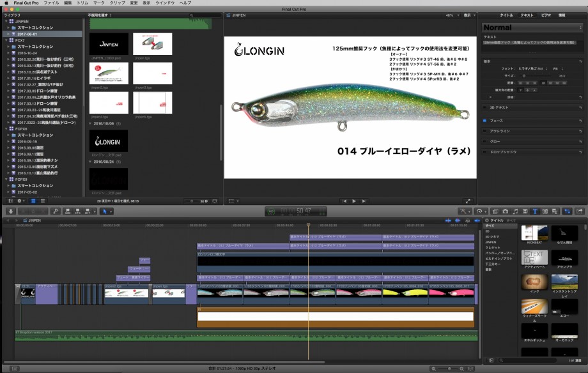Open the Normal text preset dropdown
Viewport: 588px width, 373px height.
point(532,27)
